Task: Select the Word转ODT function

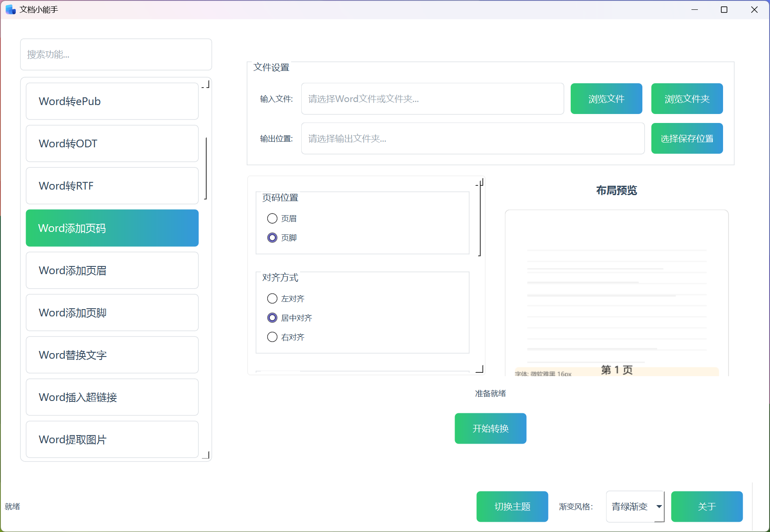Action: tap(112, 143)
